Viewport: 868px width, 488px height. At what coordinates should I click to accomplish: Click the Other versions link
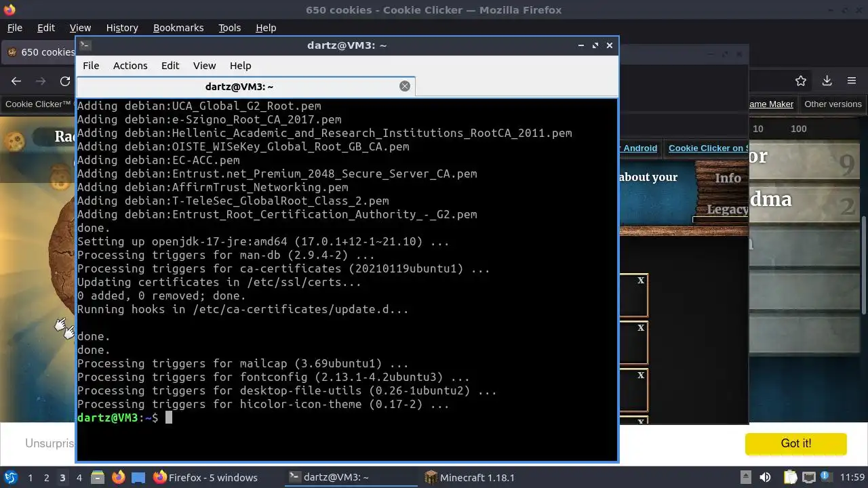pos(833,104)
